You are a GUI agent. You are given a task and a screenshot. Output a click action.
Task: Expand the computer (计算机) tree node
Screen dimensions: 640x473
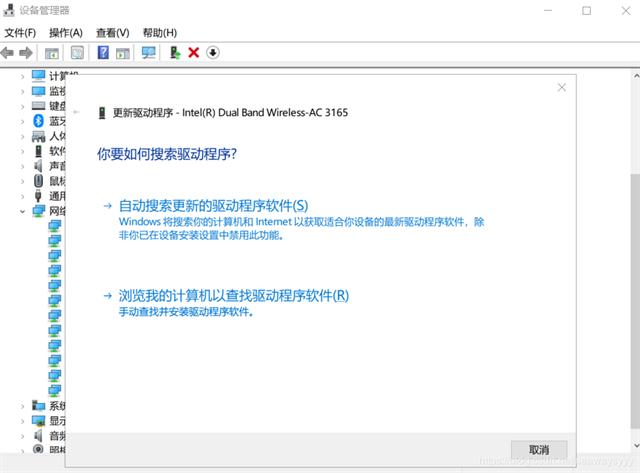coord(22,76)
